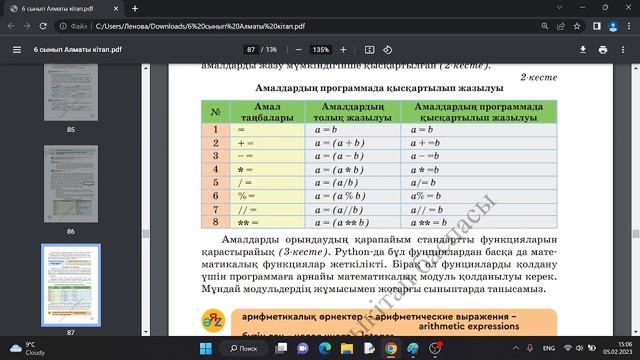The image size is (640, 360).
Task: Select page 85 thumbnail
Action: point(71,92)
